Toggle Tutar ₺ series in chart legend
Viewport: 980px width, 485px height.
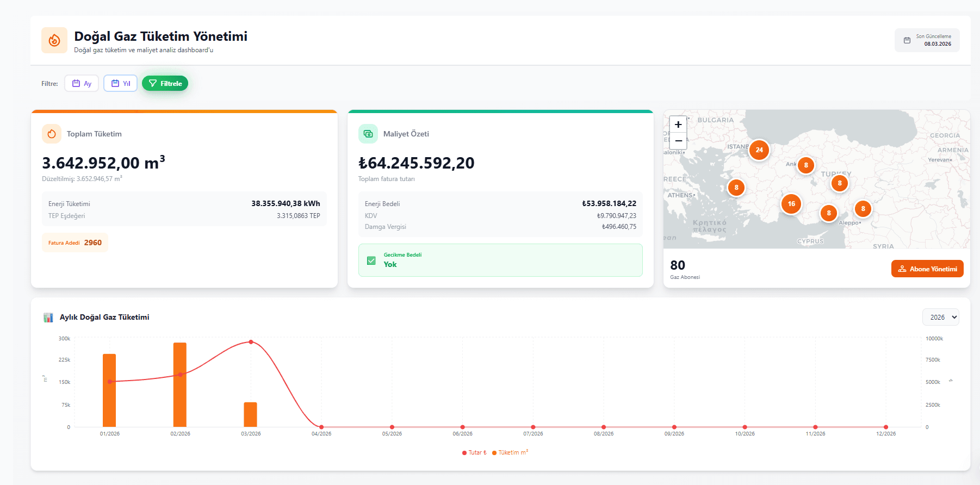coord(474,452)
